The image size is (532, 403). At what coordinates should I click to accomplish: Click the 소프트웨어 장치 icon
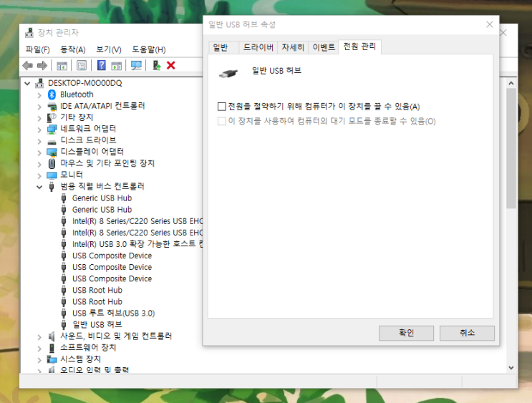[52, 348]
